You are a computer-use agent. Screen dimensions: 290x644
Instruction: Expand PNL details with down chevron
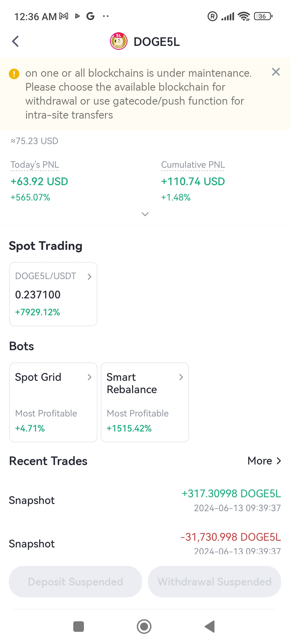click(145, 214)
